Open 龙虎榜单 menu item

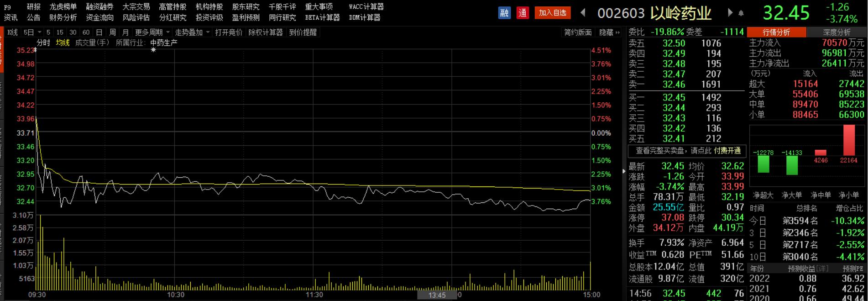click(63, 7)
